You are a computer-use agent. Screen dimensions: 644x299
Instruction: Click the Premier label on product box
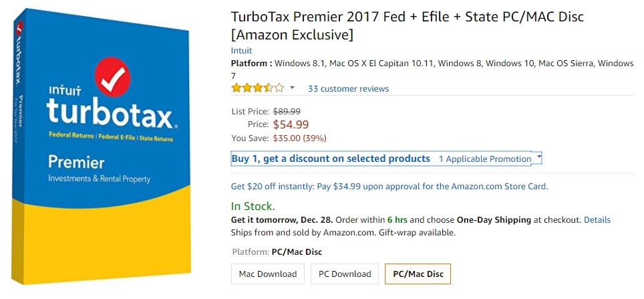(76, 163)
